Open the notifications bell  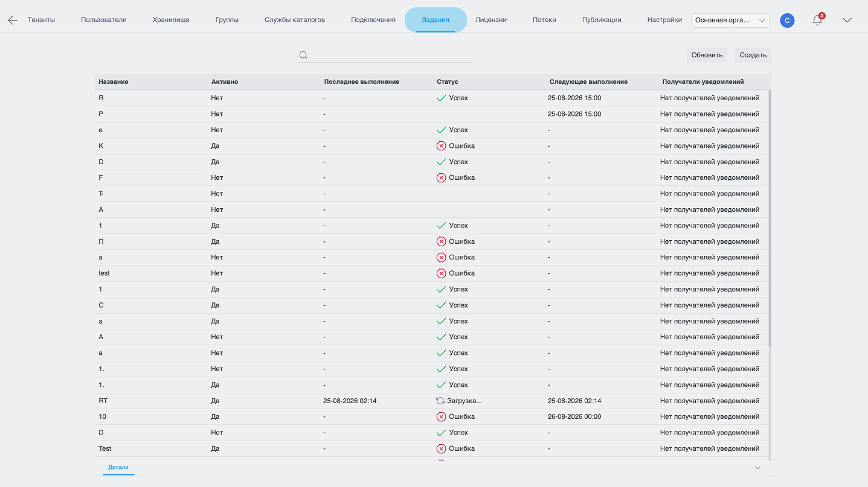click(x=817, y=20)
